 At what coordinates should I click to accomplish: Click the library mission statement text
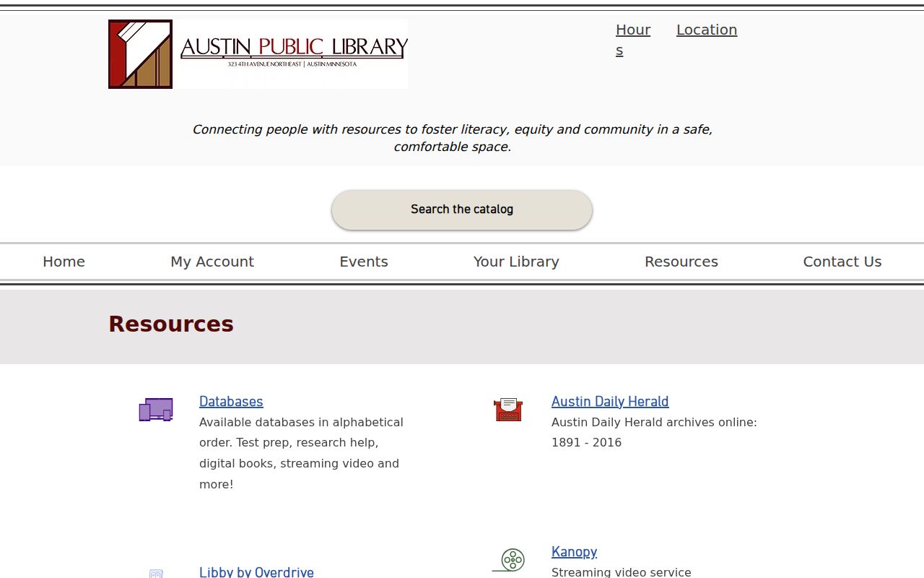click(452, 138)
